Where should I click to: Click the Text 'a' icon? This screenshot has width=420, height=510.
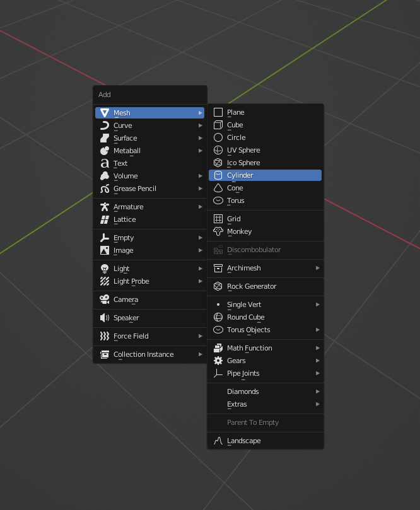pyautogui.click(x=105, y=163)
